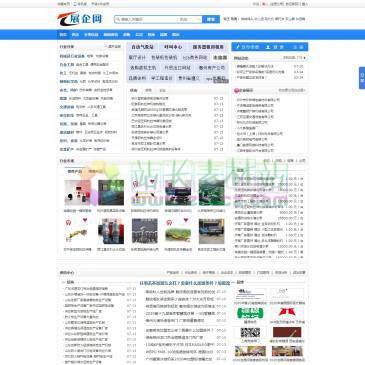
Task: Open the bold blue headline link in the news section
Action: pyautogui.click(x=185, y=283)
